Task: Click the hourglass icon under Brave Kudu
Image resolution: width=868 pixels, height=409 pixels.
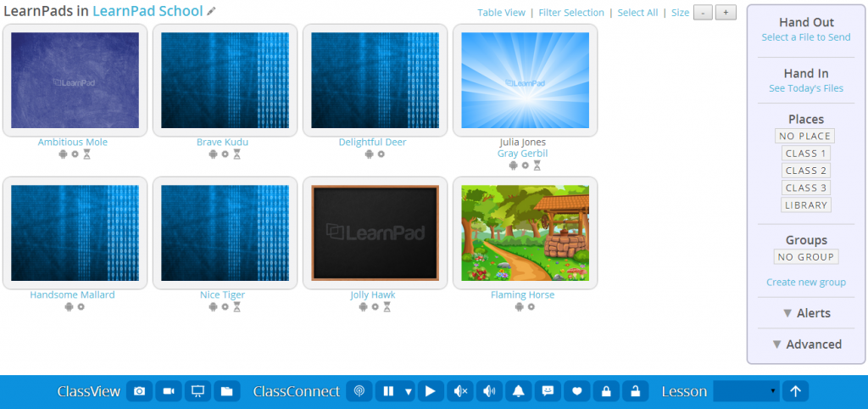Action: 236,154
